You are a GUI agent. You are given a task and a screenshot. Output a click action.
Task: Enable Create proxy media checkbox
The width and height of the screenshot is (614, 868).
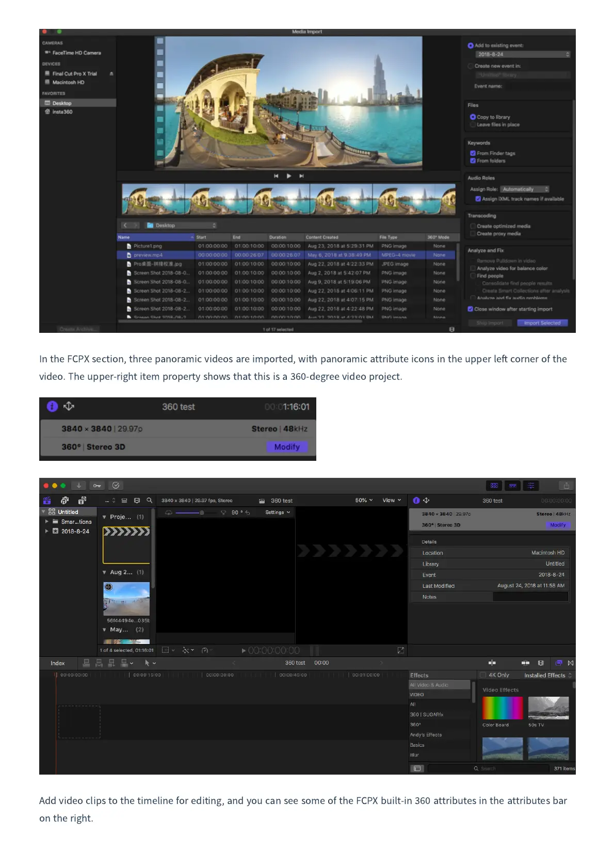[473, 234]
